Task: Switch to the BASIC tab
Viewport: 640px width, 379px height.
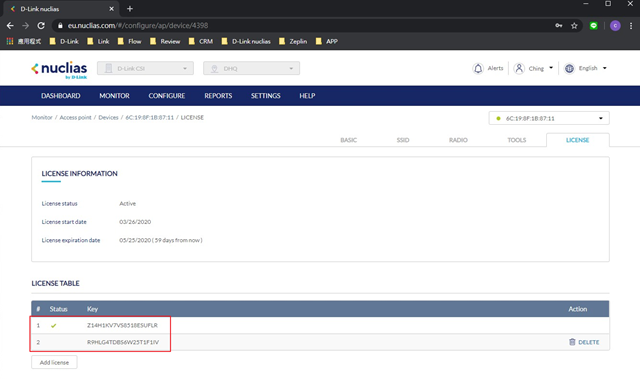Action: pyautogui.click(x=349, y=140)
